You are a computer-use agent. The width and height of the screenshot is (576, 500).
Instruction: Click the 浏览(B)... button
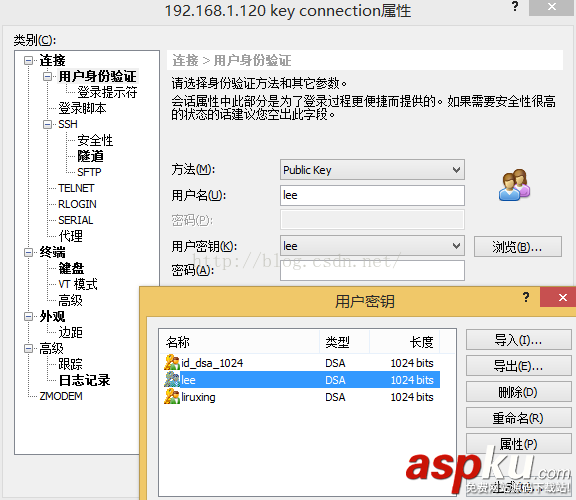pyautogui.click(x=518, y=247)
